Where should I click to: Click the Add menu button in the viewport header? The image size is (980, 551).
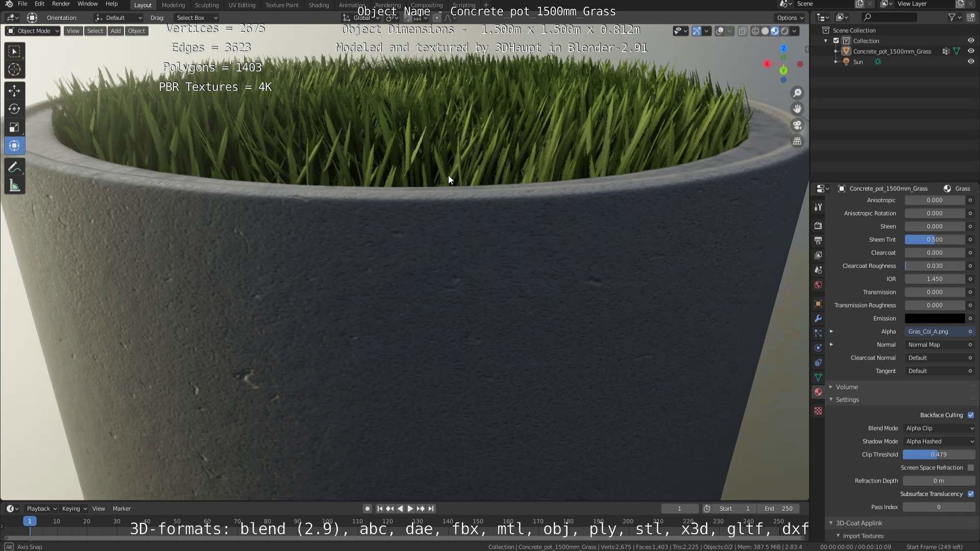point(116,31)
